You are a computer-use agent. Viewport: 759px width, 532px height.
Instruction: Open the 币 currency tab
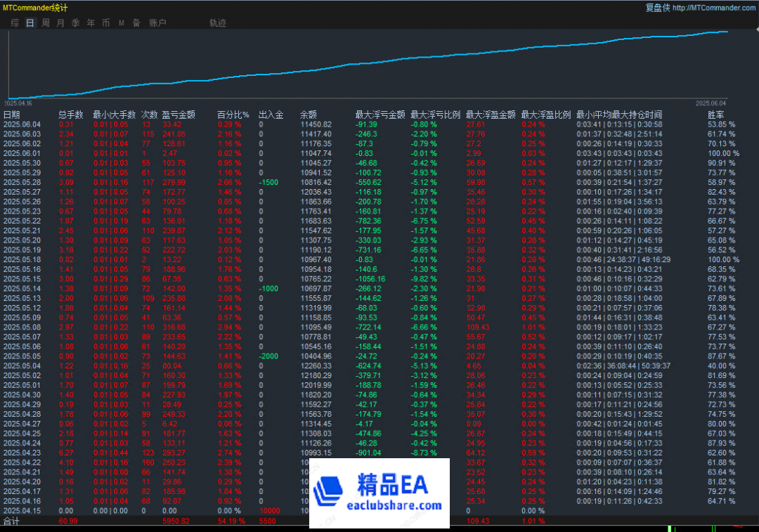(x=106, y=23)
